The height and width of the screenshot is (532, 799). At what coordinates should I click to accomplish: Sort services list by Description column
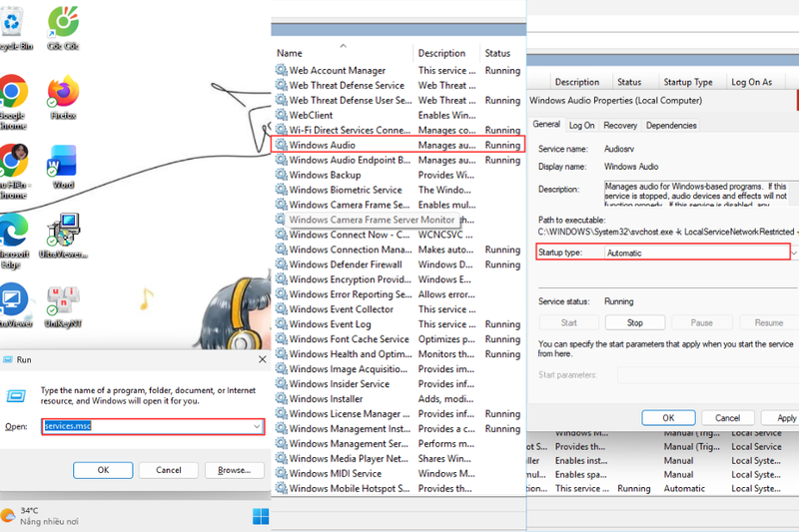click(445, 53)
